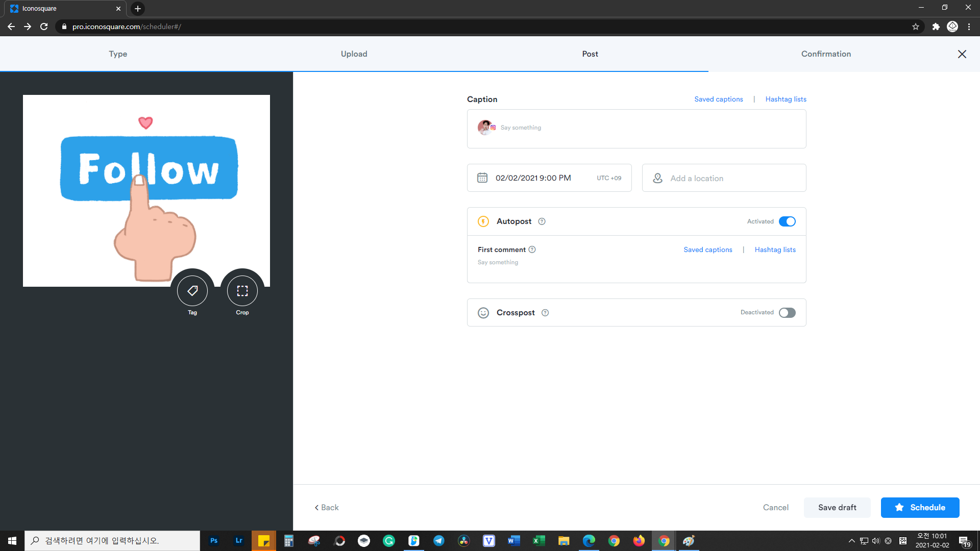Click the Add a location field
Viewport: 980px width, 551px height.
tap(724, 178)
